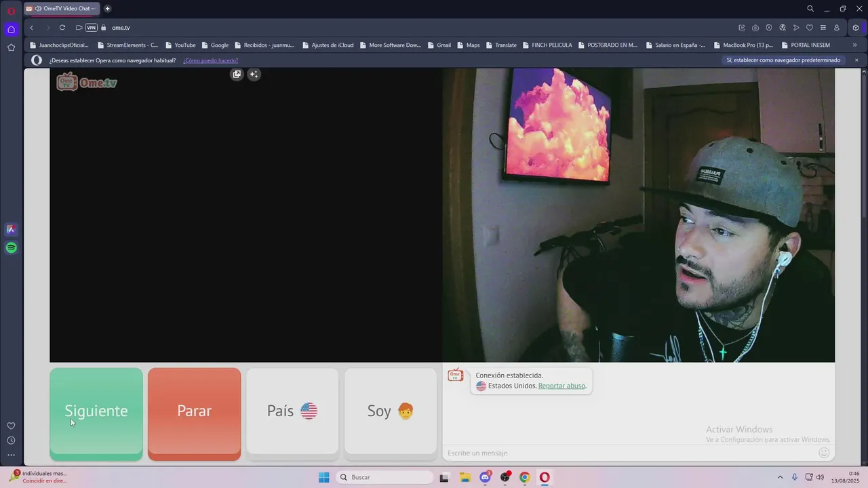
Task: Open Spotify in the Opera sidebar
Action: (11, 248)
